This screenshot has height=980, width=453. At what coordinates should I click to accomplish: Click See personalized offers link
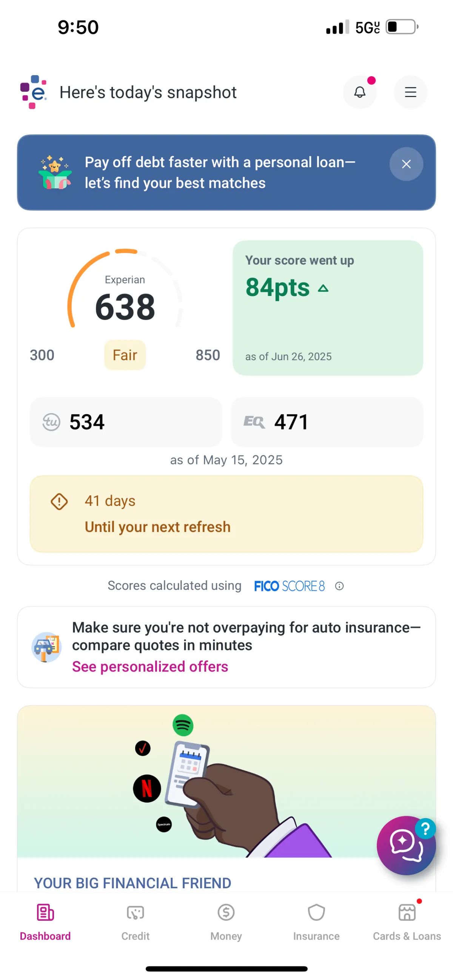(150, 667)
